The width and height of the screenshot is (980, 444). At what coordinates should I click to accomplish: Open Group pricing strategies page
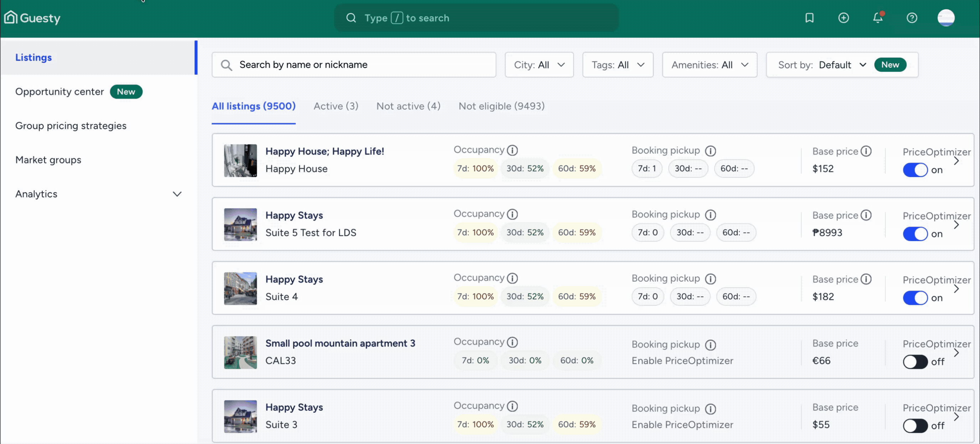[x=71, y=126]
